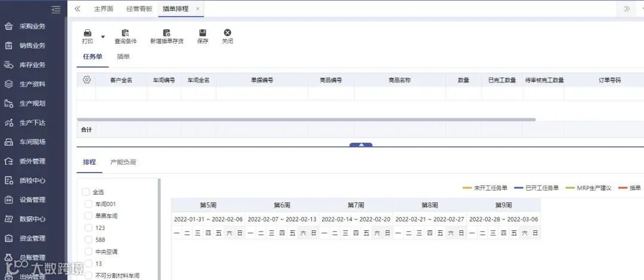Click the 未开工任务单 legend item

[x=485, y=188]
